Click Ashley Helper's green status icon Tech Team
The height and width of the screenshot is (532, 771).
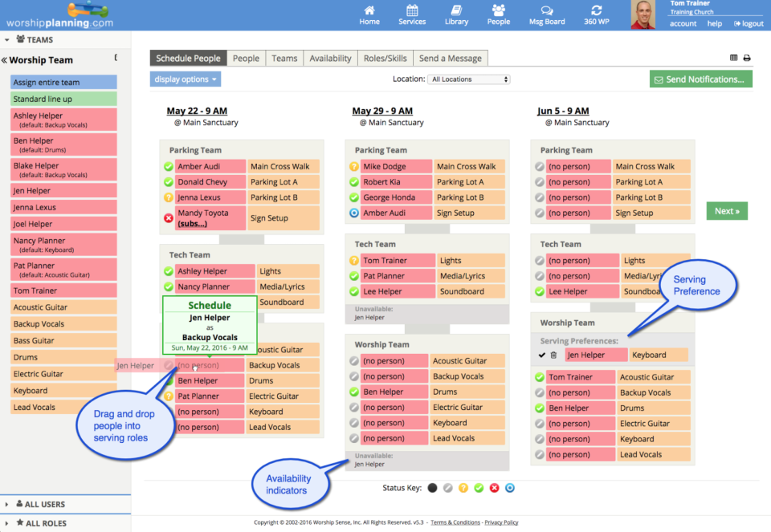[x=168, y=271]
